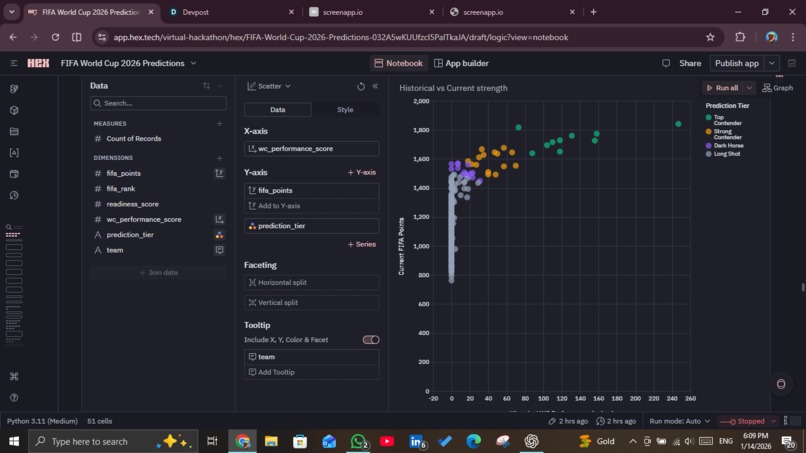
Task: Open keyboard shortcuts command icon
Action: pyautogui.click(x=14, y=376)
